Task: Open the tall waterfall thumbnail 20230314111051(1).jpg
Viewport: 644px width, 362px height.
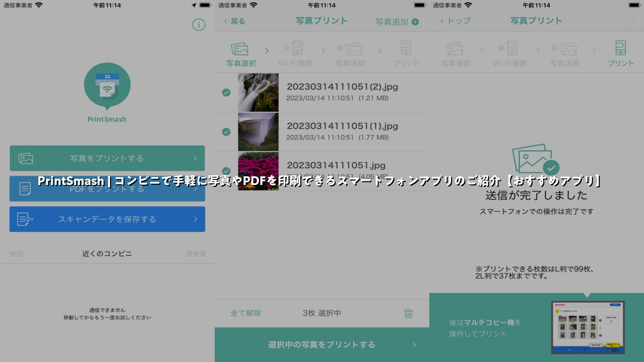Action: [x=258, y=132]
